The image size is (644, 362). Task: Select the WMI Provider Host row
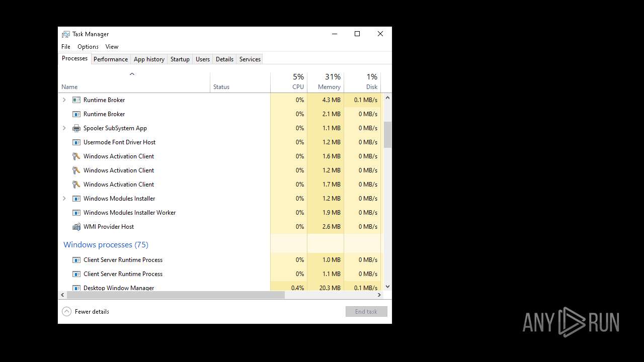[220, 227]
